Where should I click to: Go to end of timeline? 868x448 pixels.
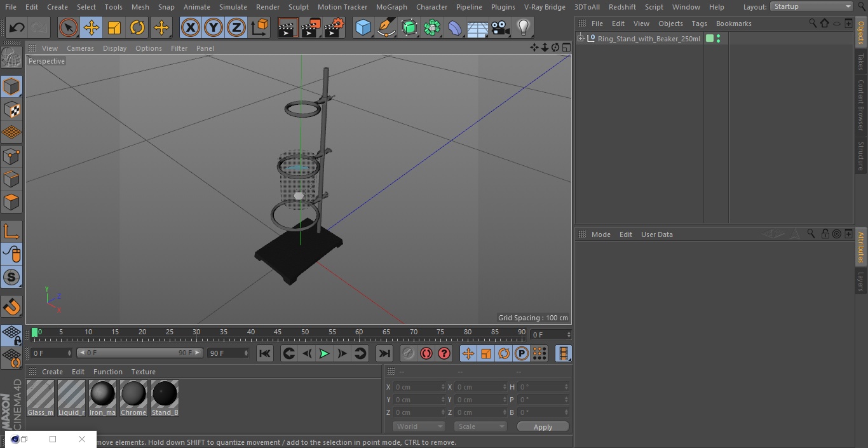coord(384,353)
